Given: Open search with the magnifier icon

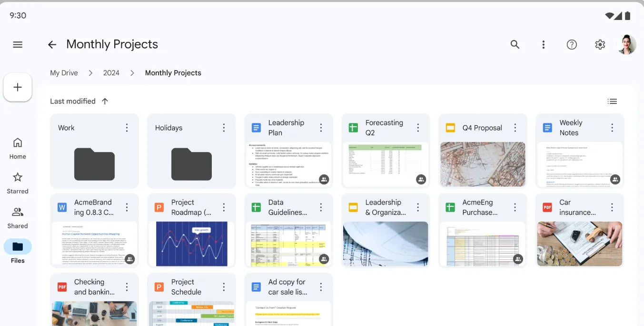Looking at the screenshot, I should pos(515,44).
